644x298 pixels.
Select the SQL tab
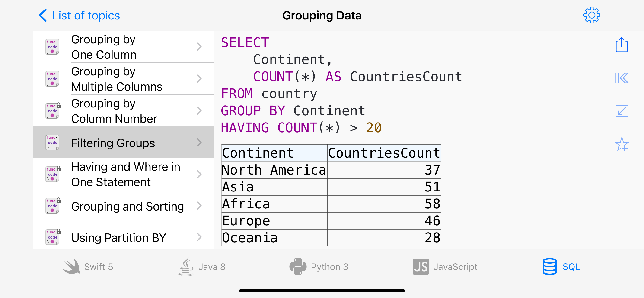tap(561, 267)
